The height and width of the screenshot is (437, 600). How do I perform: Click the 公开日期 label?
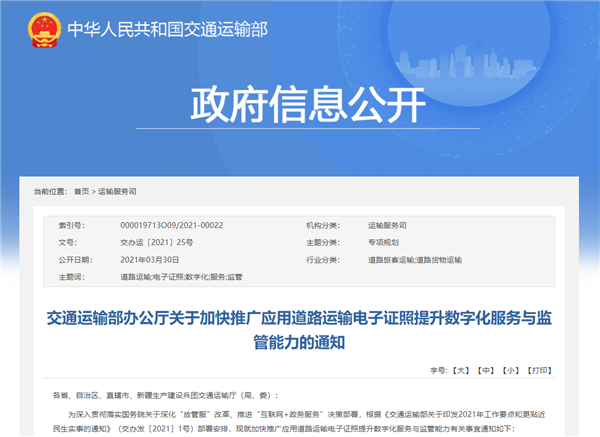(x=75, y=260)
